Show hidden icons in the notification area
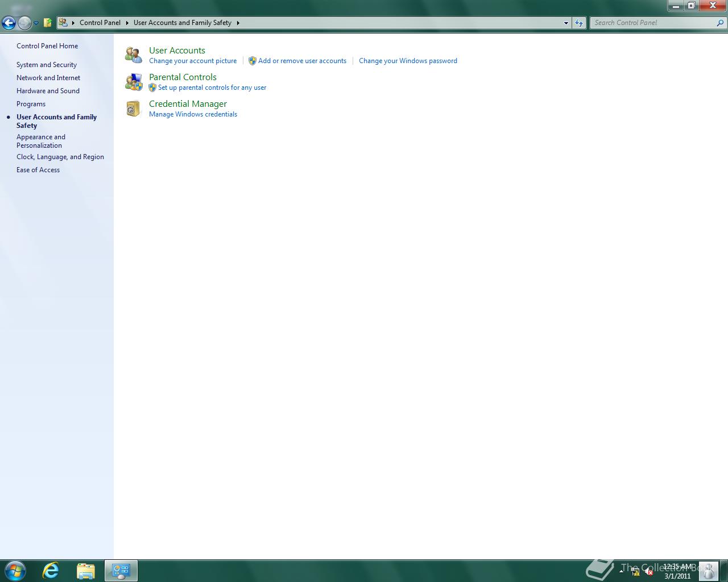This screenshot has width=728, height=582. click(x=621, y=571)
